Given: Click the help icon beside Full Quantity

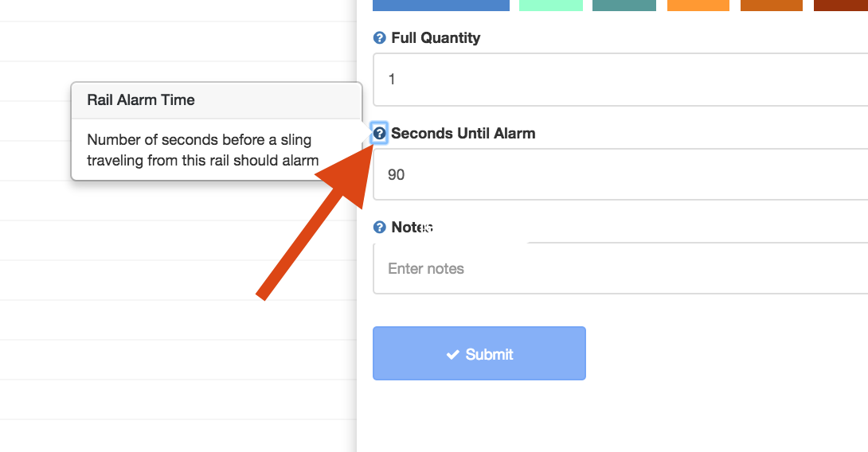Looking at the screenshot, I should click(379, 37).
